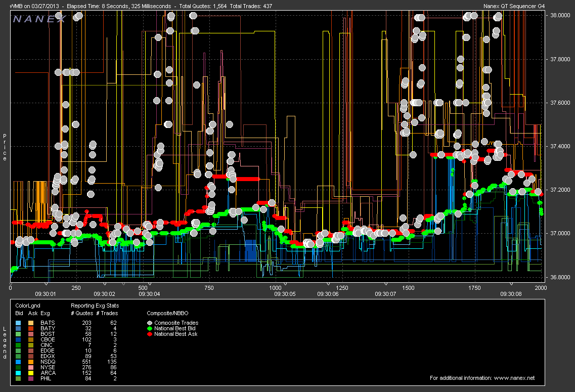The width and height of the screenshot is (575, 392).
Task: Choose the NSDQ bid color swatch
Action: (18, 362)
